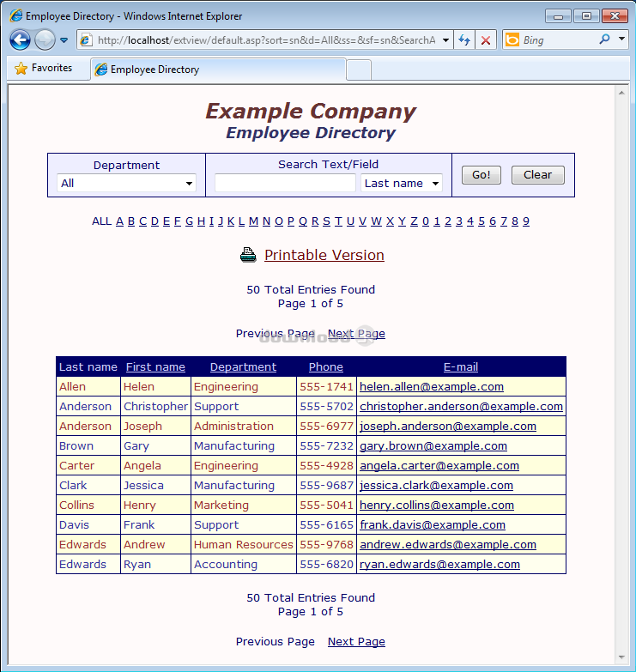Image resolution: width=636 pixels, height=672 pixels.
Task: Open the Printable Version link
Action: (324, 255)
